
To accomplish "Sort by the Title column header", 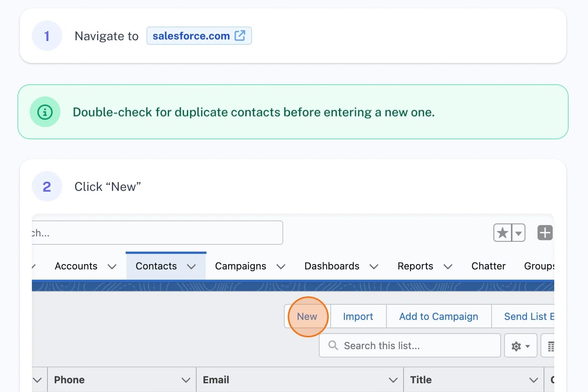I will [421, 380].
